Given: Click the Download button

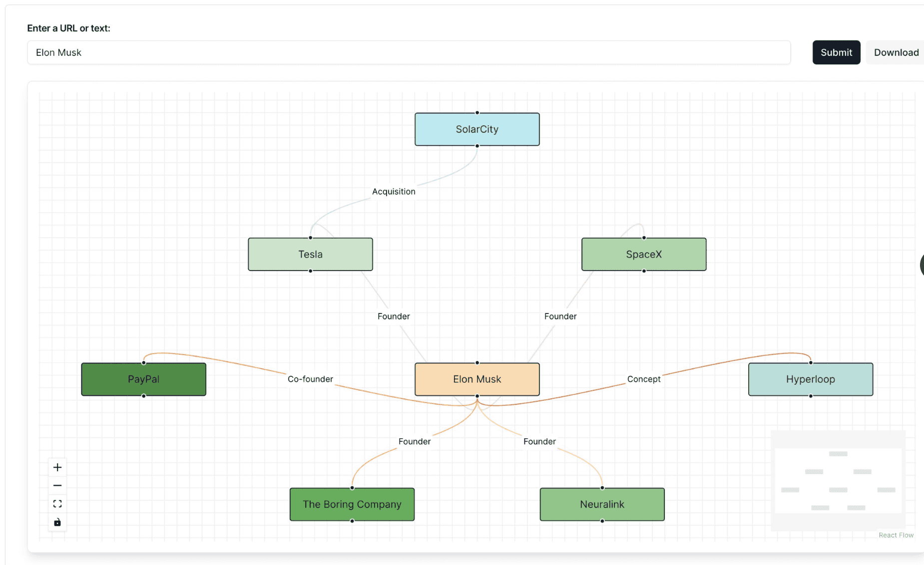Looking at the screenshot, I should click(896, 52).
